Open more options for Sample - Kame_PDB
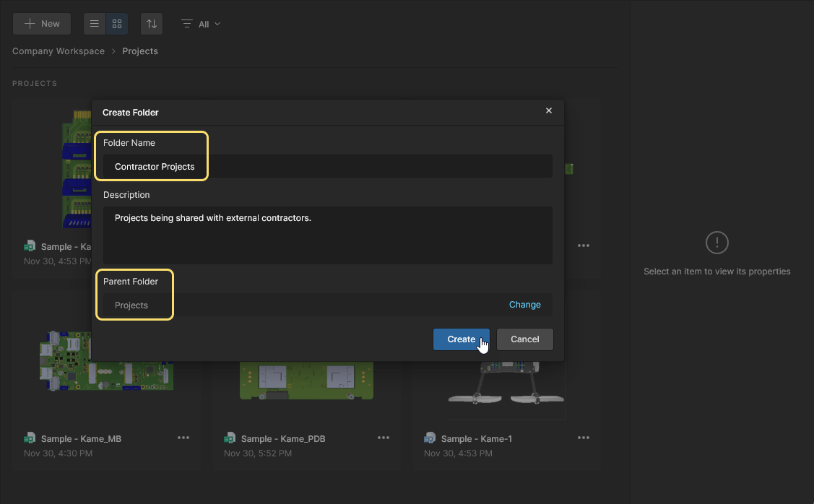The image size is (814, 504). (x=384, y=438)
